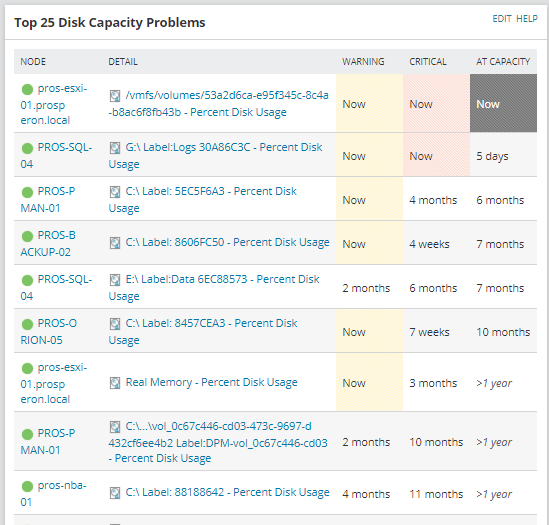The image size is (549, 525).
Task: Click the NODE column header
Action: point(33,62)
